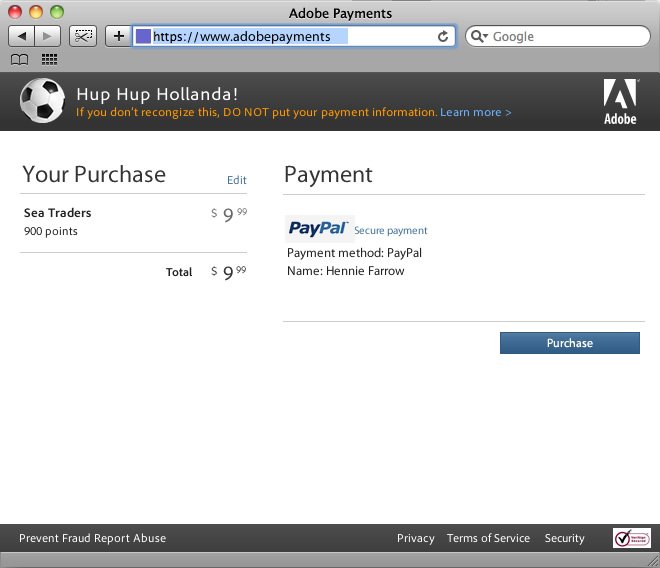Focus the address bar URL field
The width and height of the screenshot is (660, 568).
coord(294,36)
